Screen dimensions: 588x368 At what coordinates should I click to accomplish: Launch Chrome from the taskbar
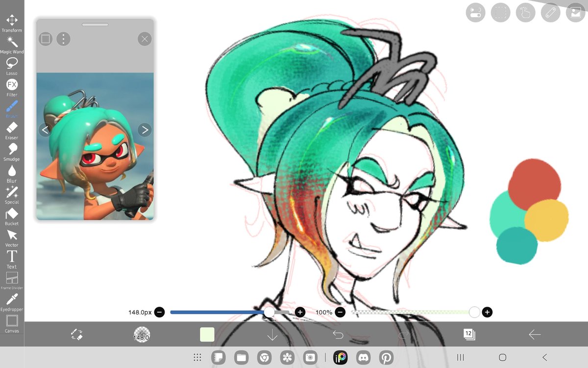(x=265, y=358)
